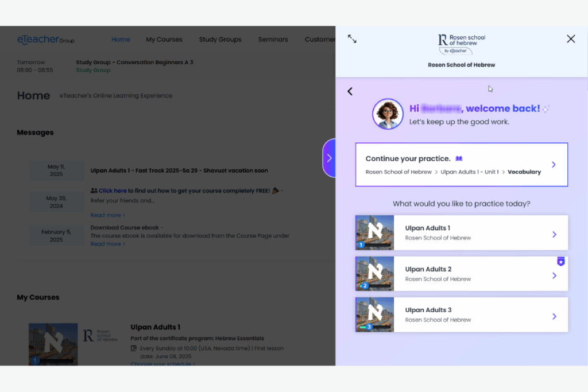Go to the Home tab
This screenshot has height=392, width=588.
[x=121, y=40]
